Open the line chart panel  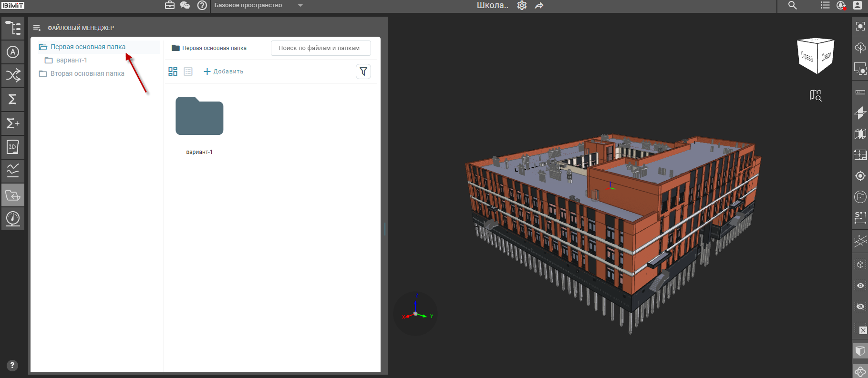13,171
